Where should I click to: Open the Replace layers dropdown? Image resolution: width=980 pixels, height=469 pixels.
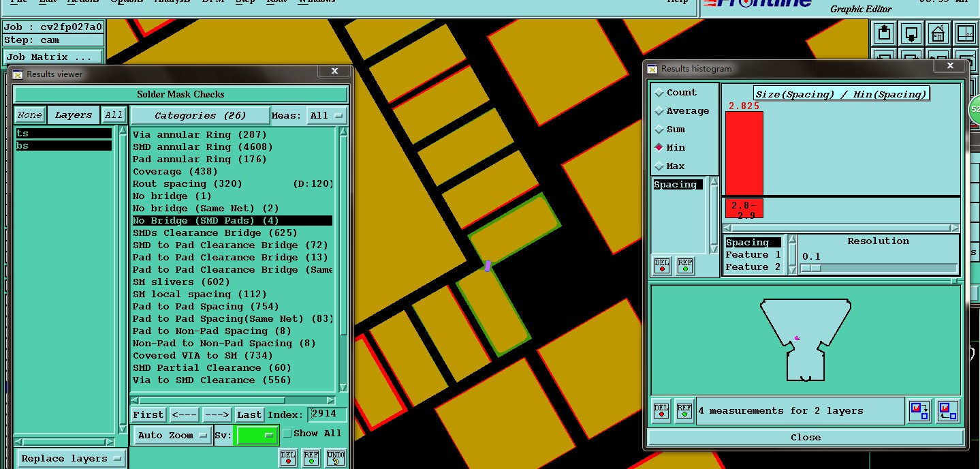click(71, 459)
